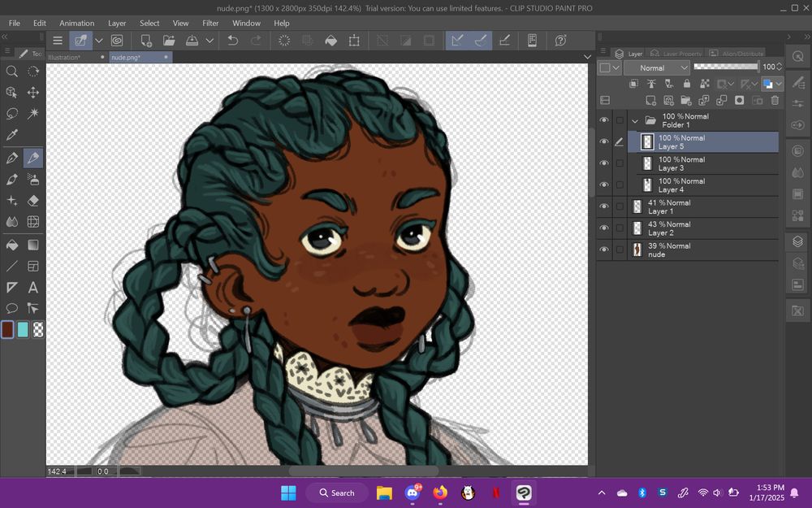Viewport: 812px width, 508px height.
Task: Select the Pen tool
Action: tap(11, 158)
